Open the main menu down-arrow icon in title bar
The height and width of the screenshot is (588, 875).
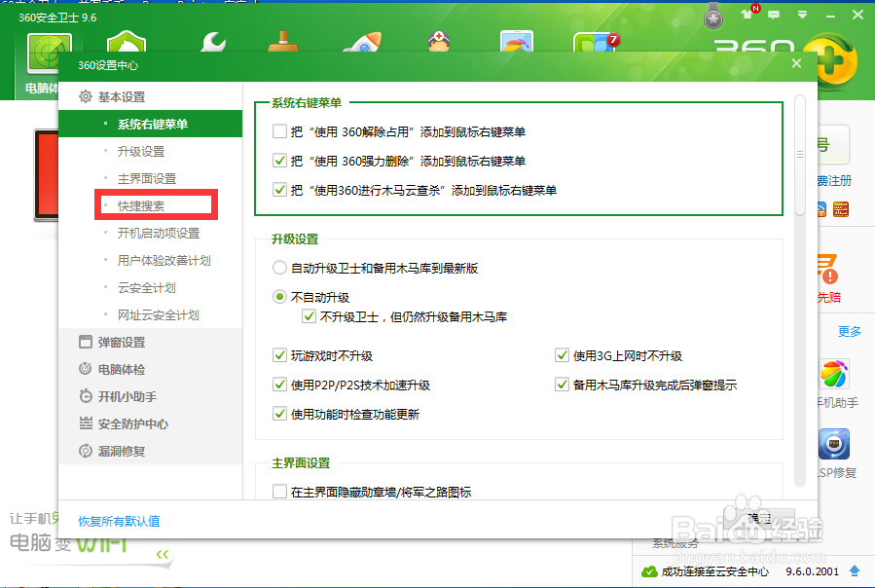tap(802, 15)
